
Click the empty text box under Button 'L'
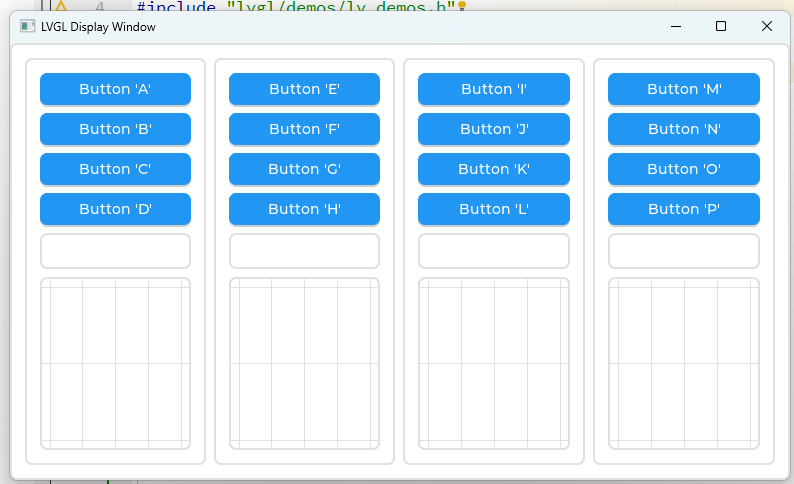[493, 251]
